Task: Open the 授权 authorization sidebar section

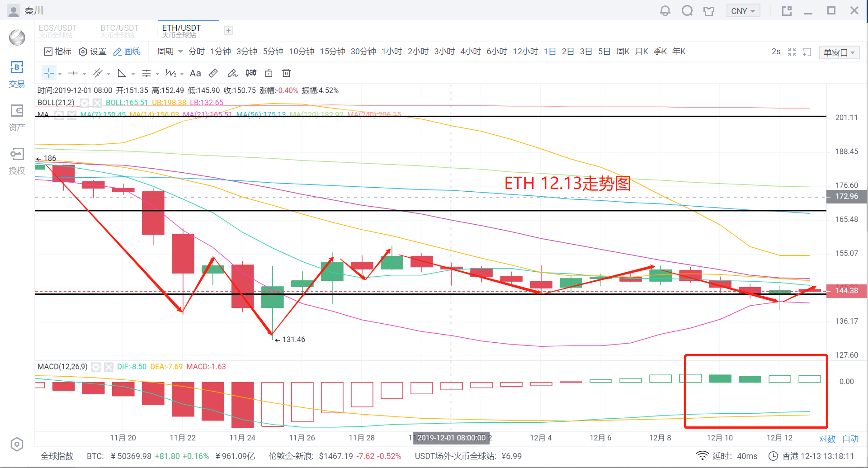Action: point(17,161)
